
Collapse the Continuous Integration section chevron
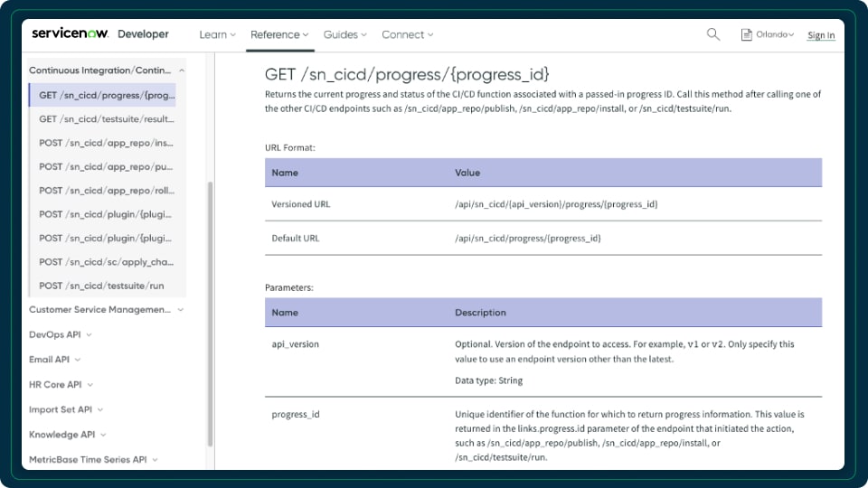pos(182,70)
